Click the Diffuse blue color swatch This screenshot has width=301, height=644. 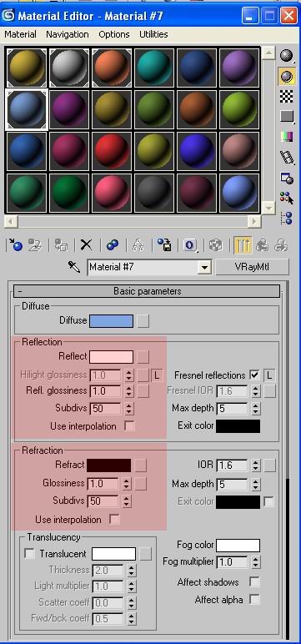[x=111, y=321]
